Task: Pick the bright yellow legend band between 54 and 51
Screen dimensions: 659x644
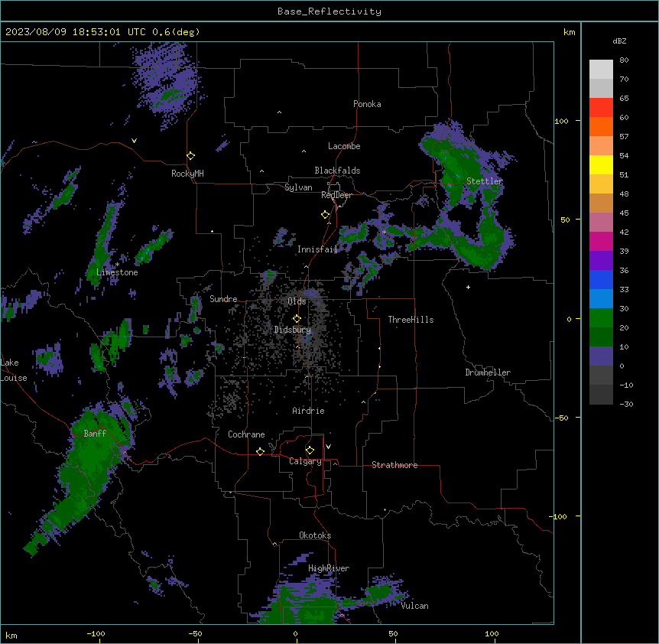Action: click(601, 164)
